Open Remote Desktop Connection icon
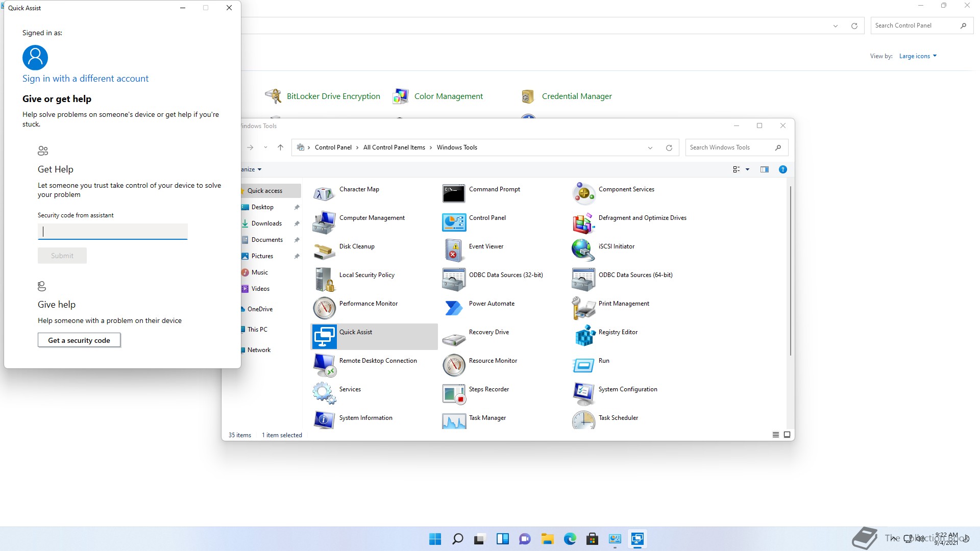The image size is (980, 551). click(324, 365)
